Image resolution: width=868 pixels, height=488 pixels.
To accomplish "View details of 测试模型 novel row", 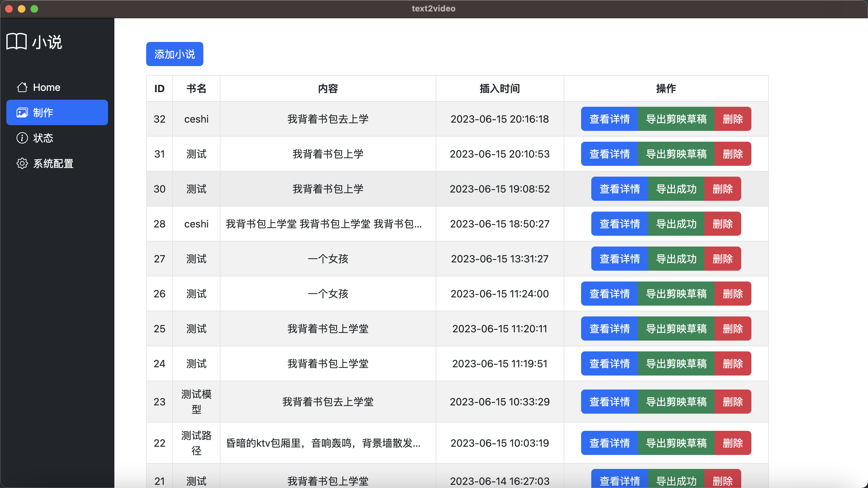I will coord(609,402).
